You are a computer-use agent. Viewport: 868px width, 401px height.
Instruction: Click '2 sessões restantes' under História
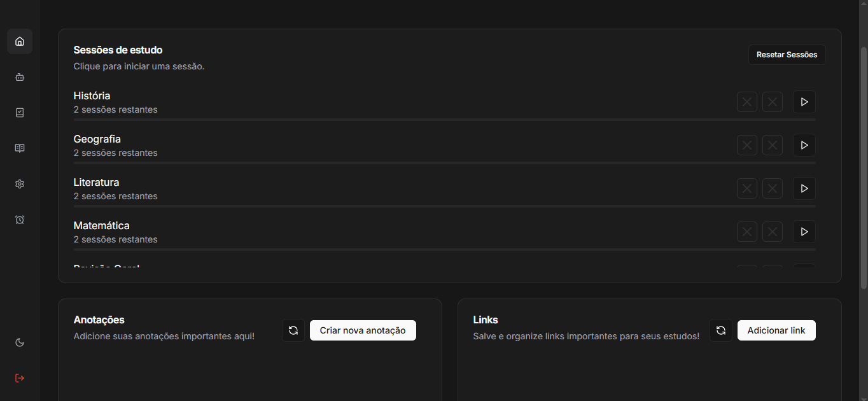(x=115, y=109)
